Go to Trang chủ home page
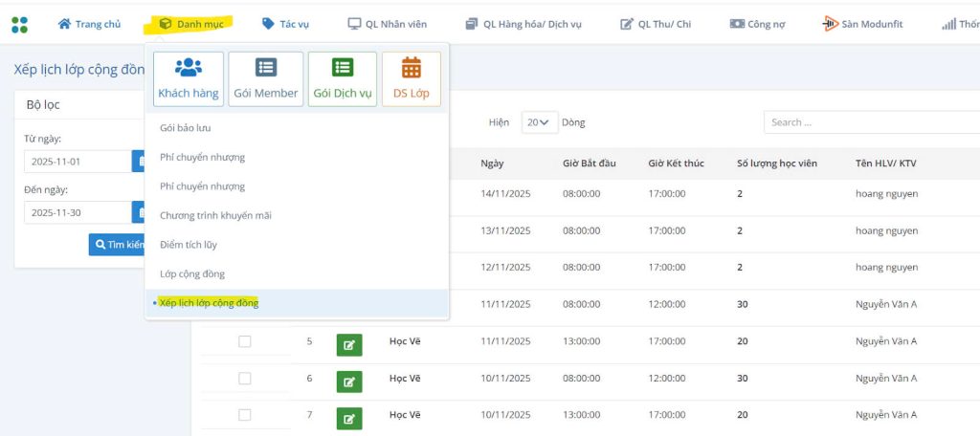 click(89, 24)
